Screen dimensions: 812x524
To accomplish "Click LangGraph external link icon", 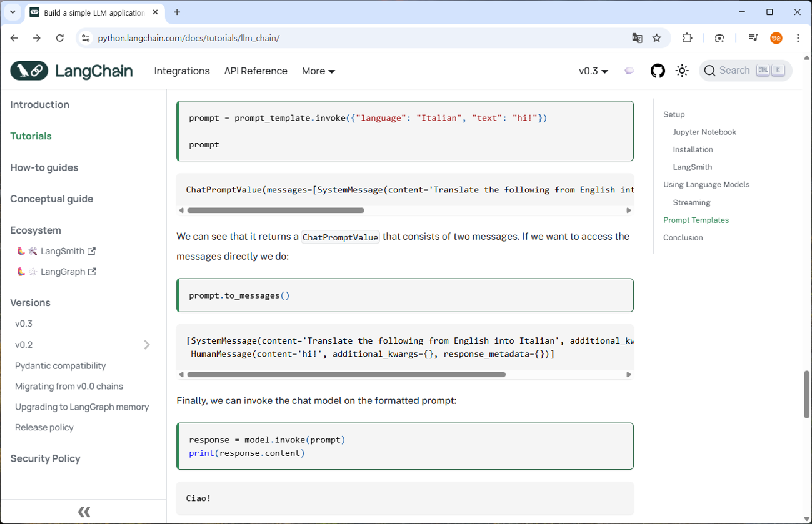I will point(93,272).
